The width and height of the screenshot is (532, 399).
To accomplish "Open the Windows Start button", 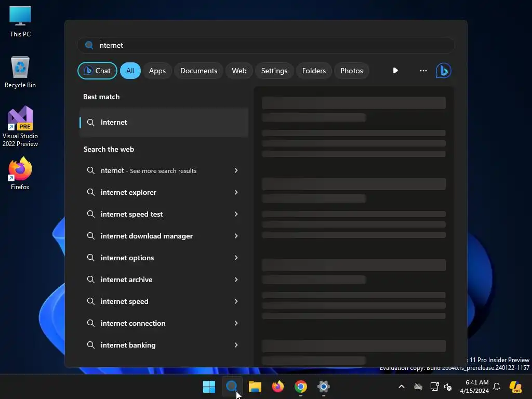I will point(209,387).
